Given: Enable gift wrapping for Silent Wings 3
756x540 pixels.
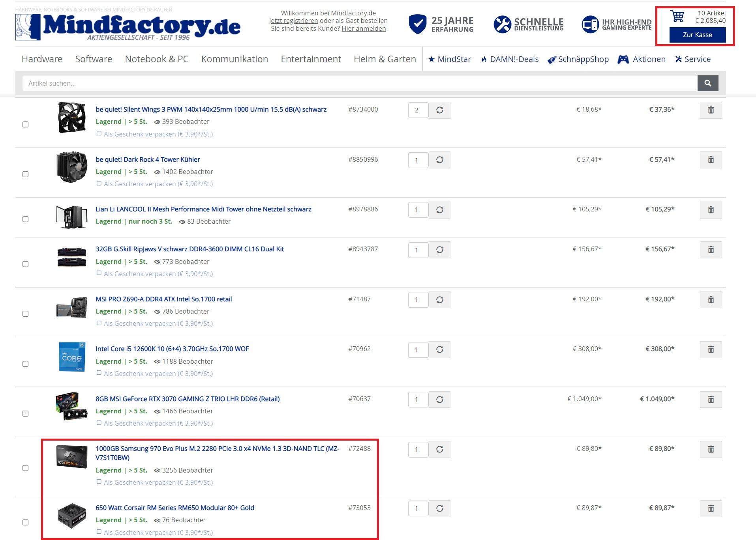Looking at the screenshot, I should [x=99, y=134].
